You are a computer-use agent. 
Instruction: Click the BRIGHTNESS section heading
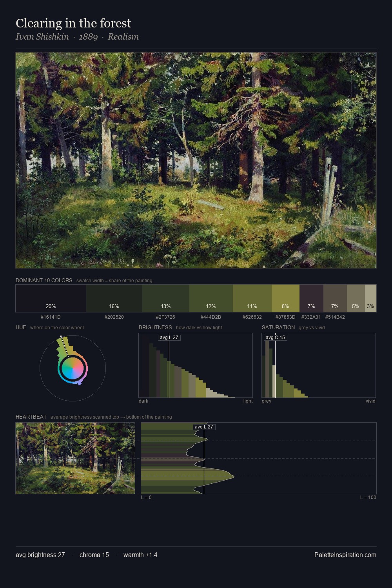click(x=155, y=327)
